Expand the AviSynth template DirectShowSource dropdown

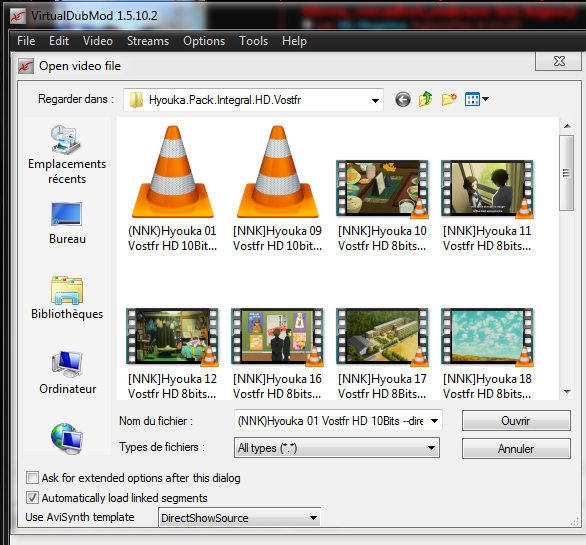click(x=239, y=518)
